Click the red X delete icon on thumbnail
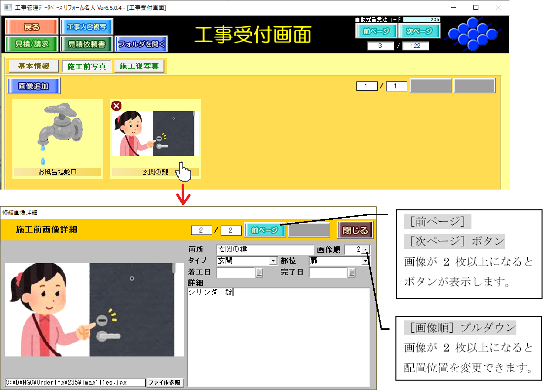 tap(116, 106)
